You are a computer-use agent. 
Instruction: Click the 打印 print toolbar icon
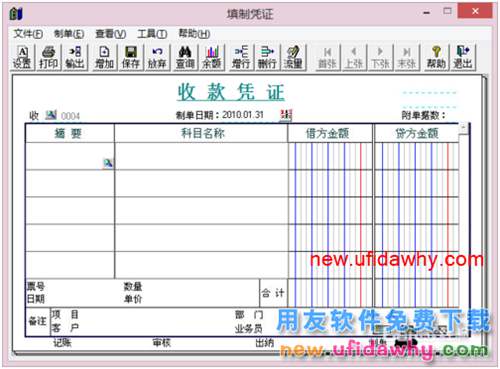tap(48, 57)
